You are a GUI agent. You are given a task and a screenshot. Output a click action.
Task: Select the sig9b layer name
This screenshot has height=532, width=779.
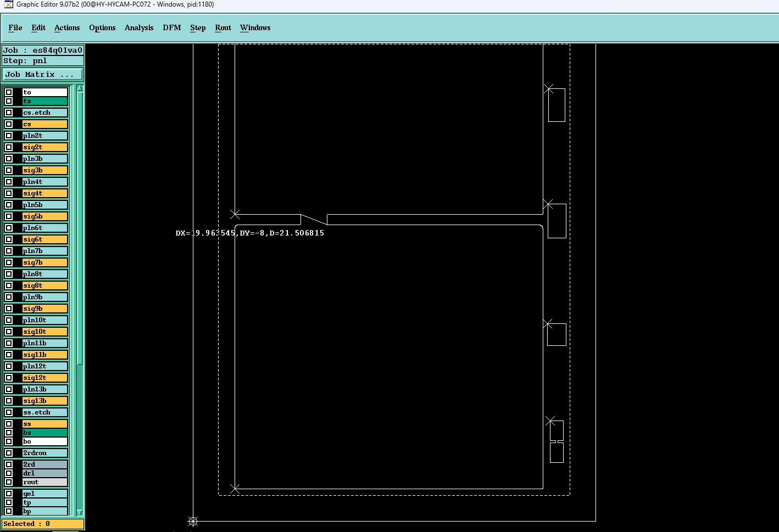[45, 309]
